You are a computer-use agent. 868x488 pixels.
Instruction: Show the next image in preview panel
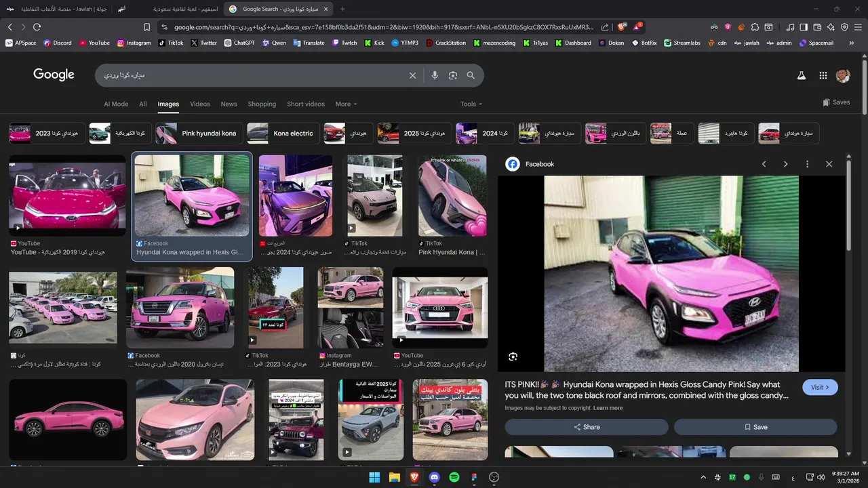click(x=785, y=164)
